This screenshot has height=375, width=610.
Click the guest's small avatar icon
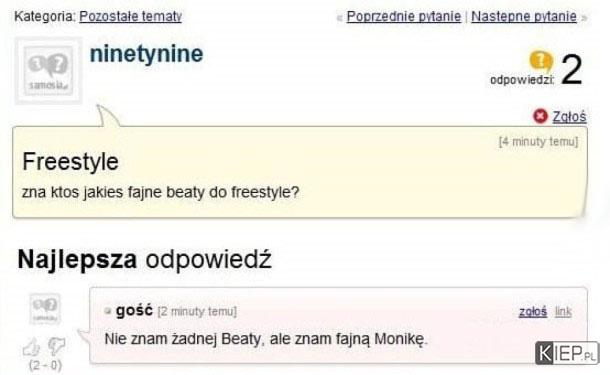click(45, 308)
